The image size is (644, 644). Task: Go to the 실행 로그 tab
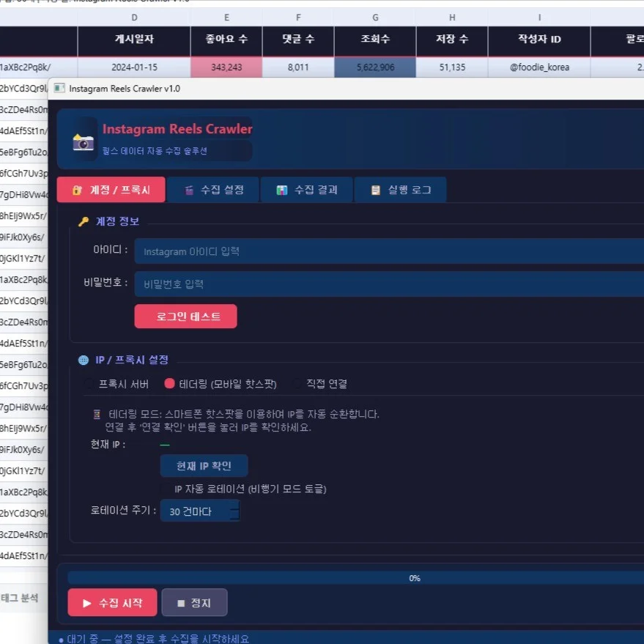point(401,190)
